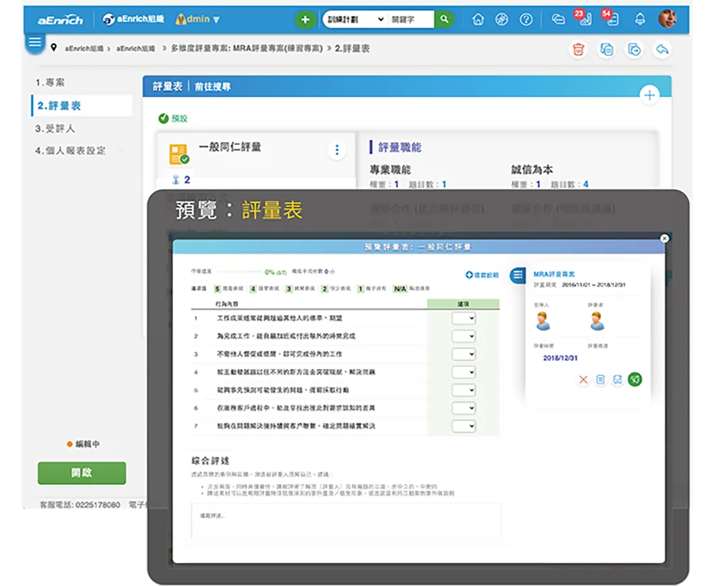This screenshot has height=586, width=728.
Task: Click the red X cancel icon in MRA panel
Action: pyautogui.click(x=583, y=380)
